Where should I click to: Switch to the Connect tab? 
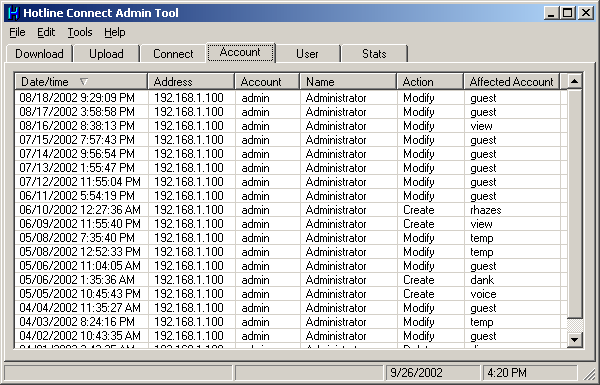click(x=173, y=54)
